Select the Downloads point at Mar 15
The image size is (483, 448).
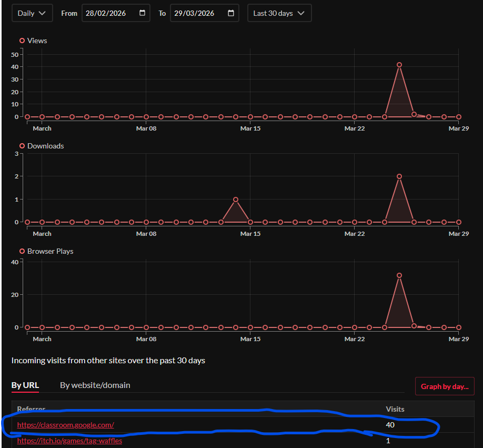click(250, 222)
